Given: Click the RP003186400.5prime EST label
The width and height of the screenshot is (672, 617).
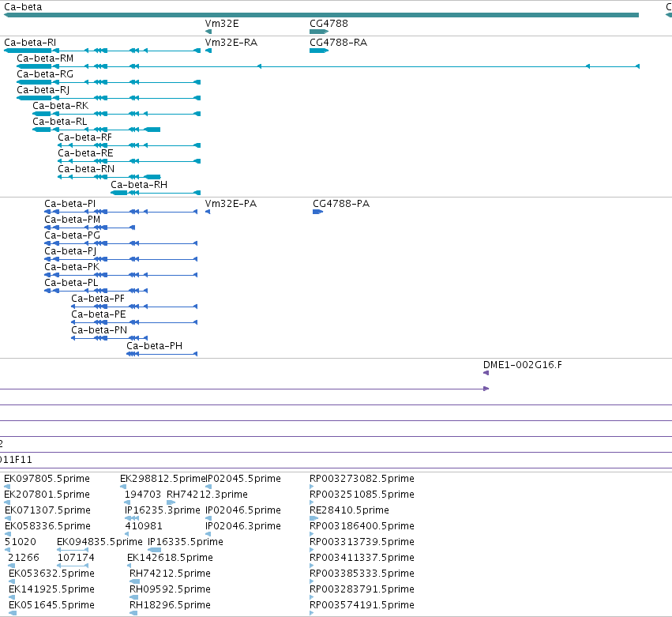Looking at the screenshot, I should (362, 526).
